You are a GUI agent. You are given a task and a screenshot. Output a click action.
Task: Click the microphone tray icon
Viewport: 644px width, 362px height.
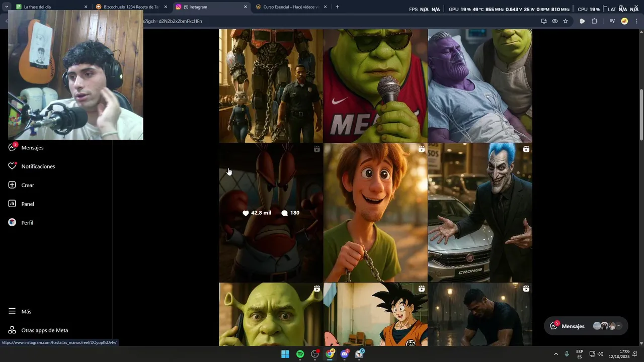pos(567,354)
